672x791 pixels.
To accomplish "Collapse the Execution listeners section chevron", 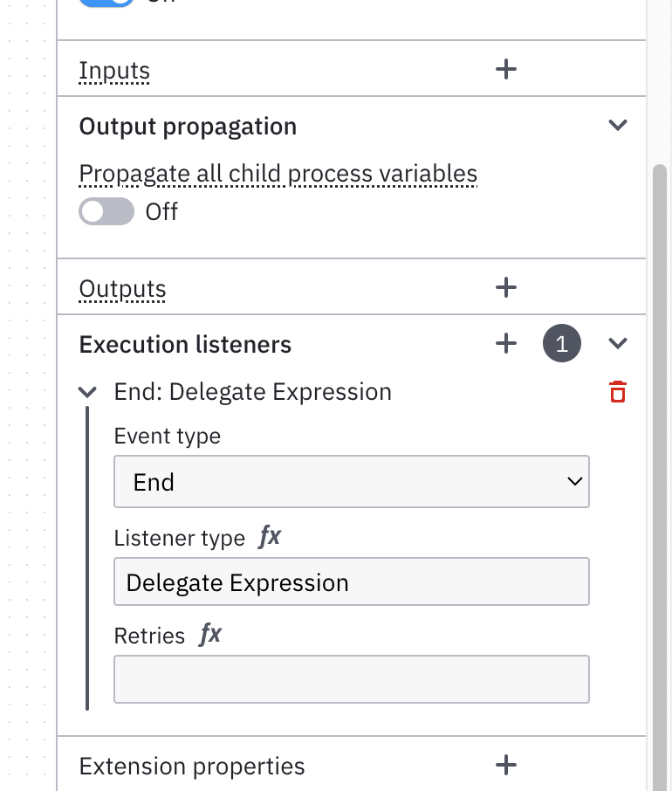I will click(x=618, y=343).
